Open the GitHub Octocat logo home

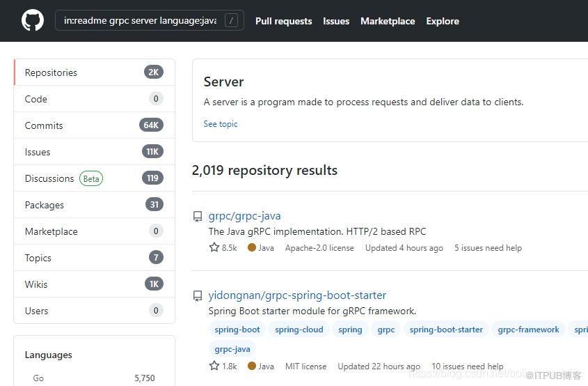pyautogui.click(x=33, y=20)
